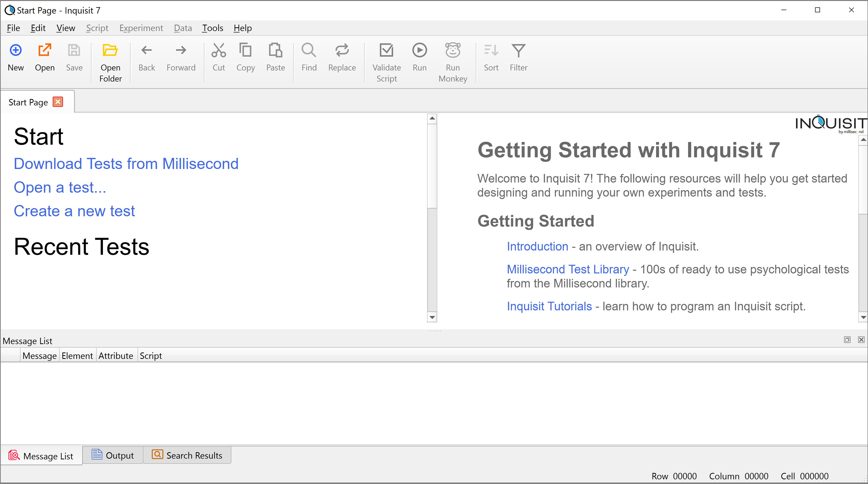Open the Introduction link

pyautogui.click(x=537, y=246)
